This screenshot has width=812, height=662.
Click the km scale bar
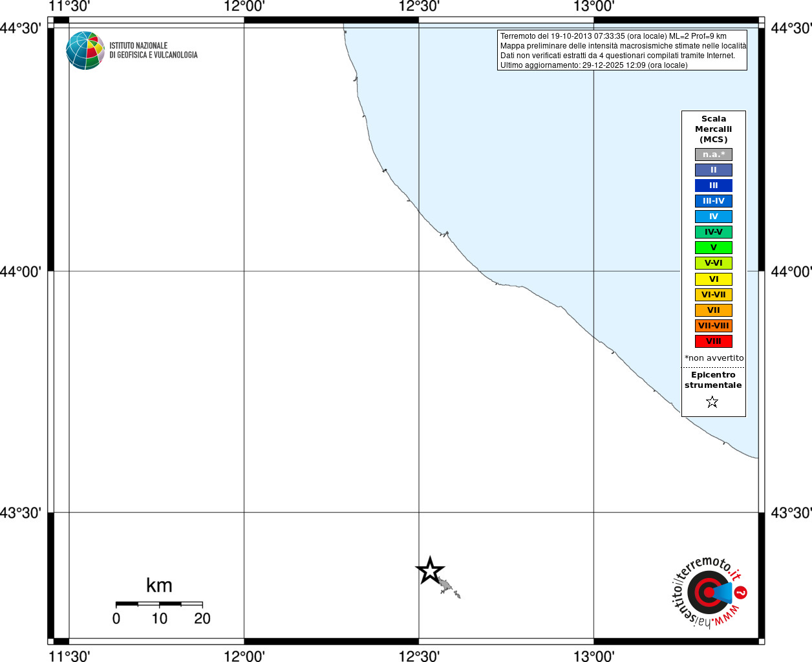point(159,604)
